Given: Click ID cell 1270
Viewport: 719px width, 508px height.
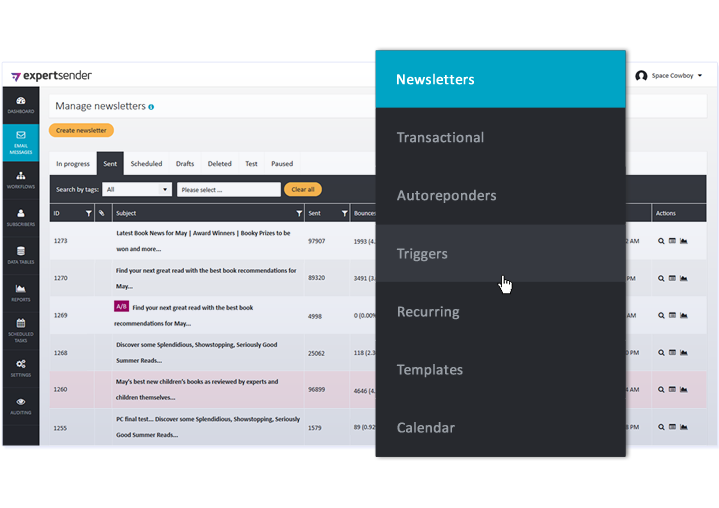Looking at the screenshot, I should tap(61, 278).
